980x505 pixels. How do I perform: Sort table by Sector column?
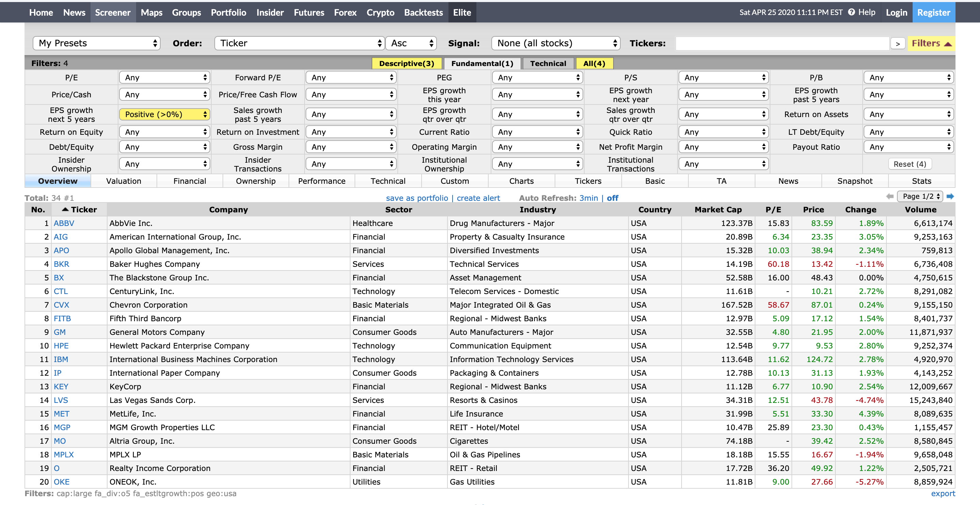click(x=398, y=210)
